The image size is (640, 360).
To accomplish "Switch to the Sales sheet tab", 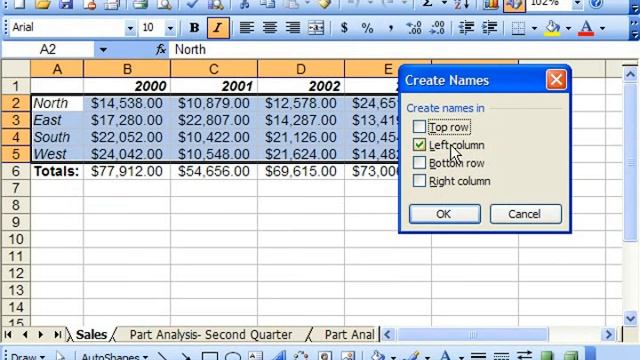I will 91,335.
